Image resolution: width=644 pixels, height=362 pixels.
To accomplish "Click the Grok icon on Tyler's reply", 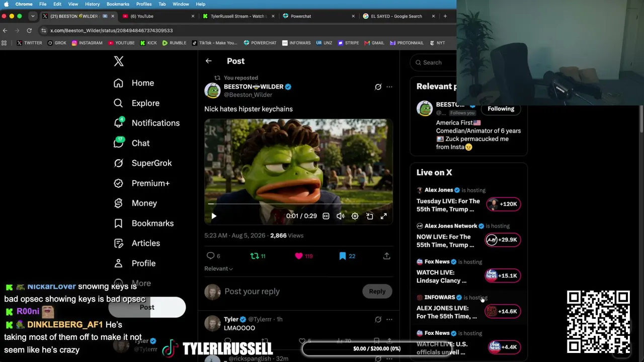I will coord(378,319).
